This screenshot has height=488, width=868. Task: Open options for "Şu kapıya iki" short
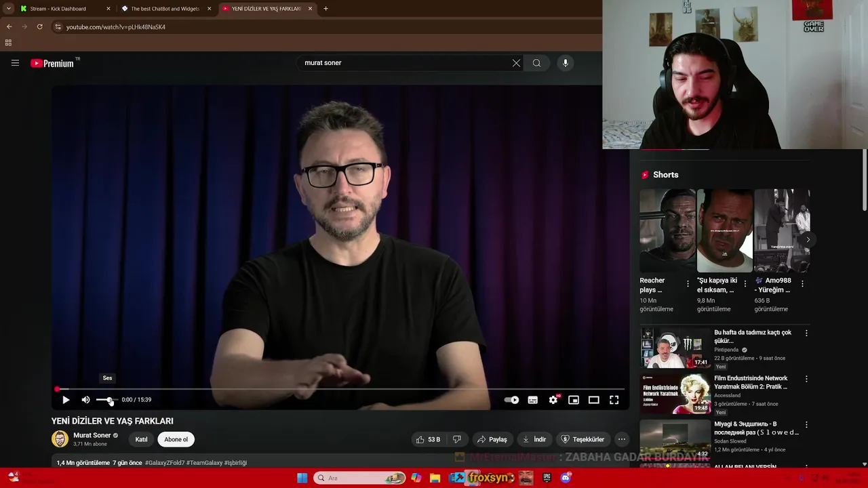point(745,284)
